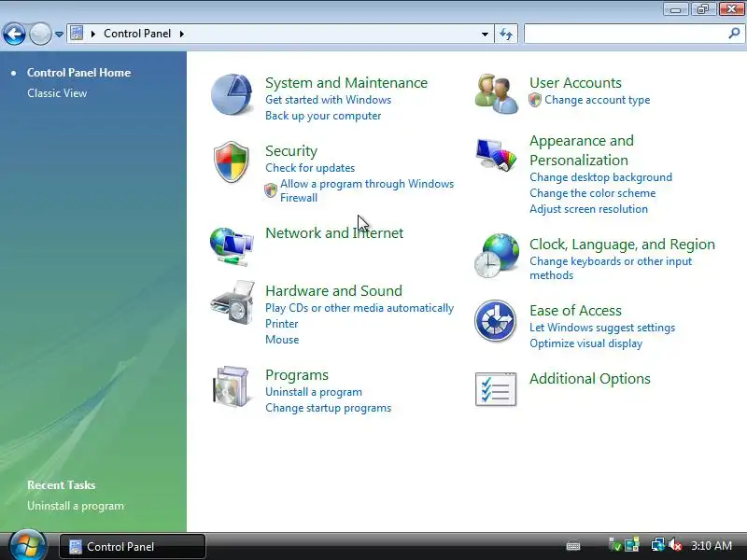Click Uninstall a program under Programs
Image resolution: width=747 pixels, height=560 pixels.
click(x=314, y=392)
